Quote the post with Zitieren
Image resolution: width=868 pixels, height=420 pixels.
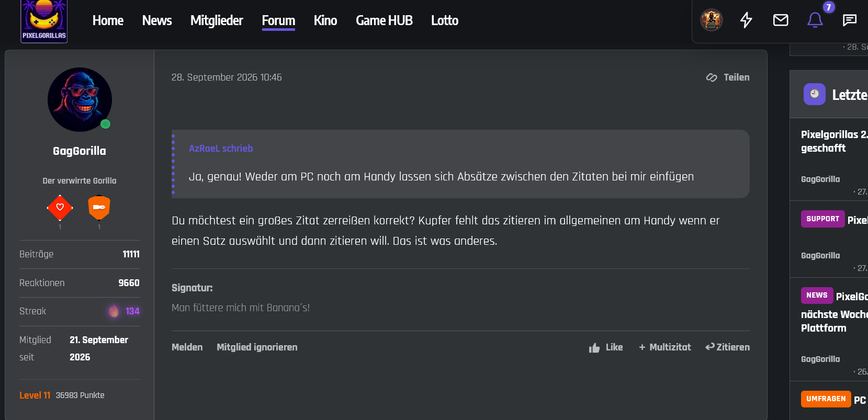pyautogui.click(x=727, y=347)
